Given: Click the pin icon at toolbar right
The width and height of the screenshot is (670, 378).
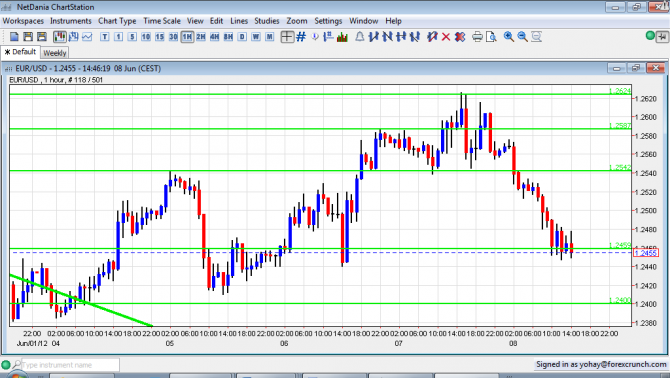Looking at the screenshot, I should [x=662, y=37].
